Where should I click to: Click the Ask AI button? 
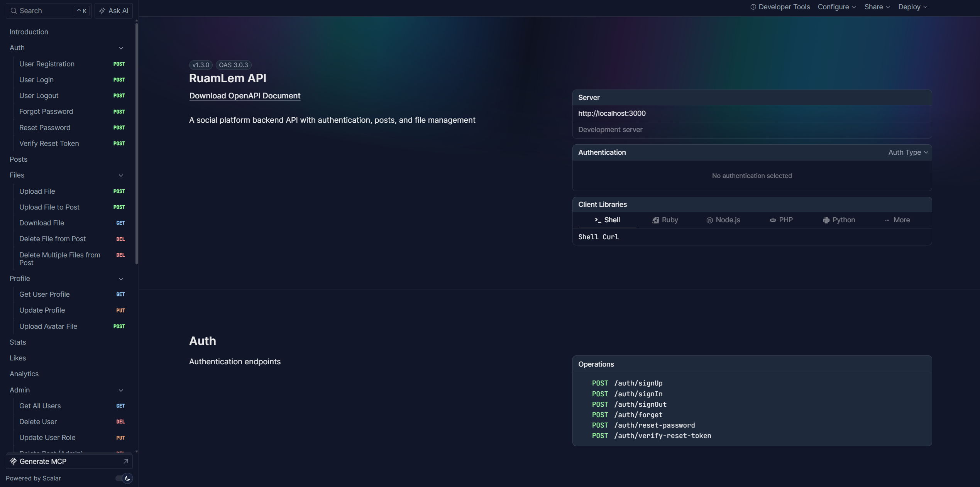[x=113, y=11]
